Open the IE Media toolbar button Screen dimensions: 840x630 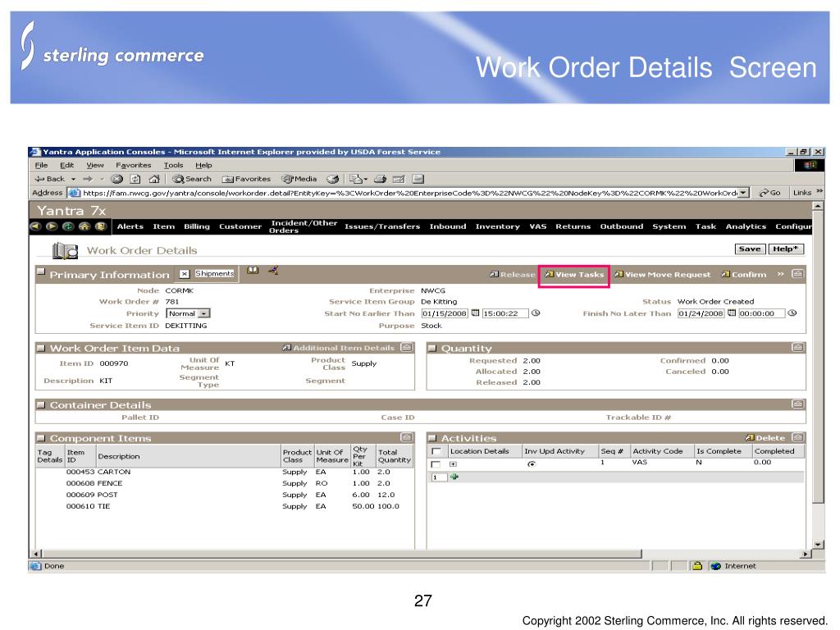tap(299, 179)
